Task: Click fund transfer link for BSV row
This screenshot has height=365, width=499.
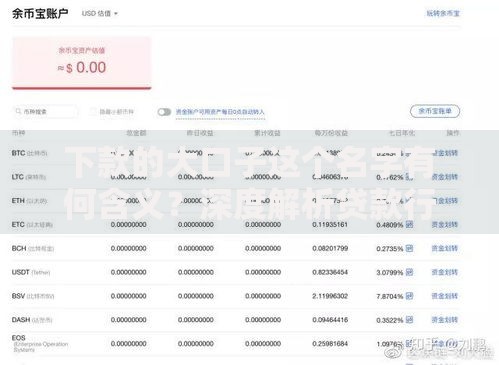Action: click(x=445, y=296)
